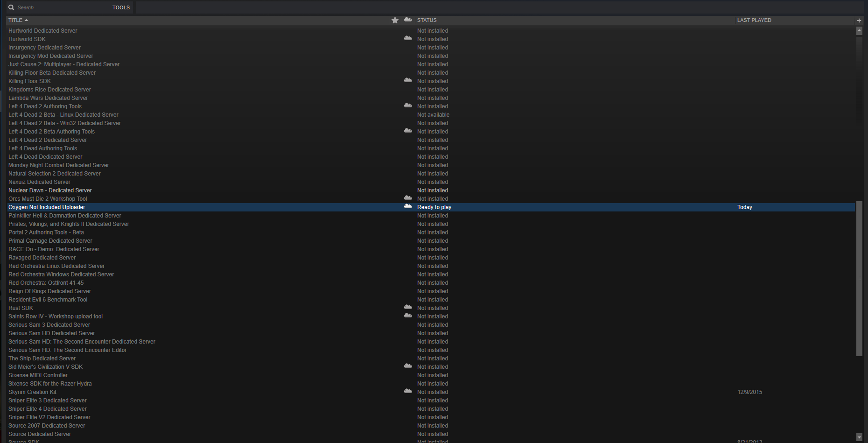This screenshot has width=868, height=443.
Task: Click the cloud icon for Hurtworld SDK
Action: (408, 38)
